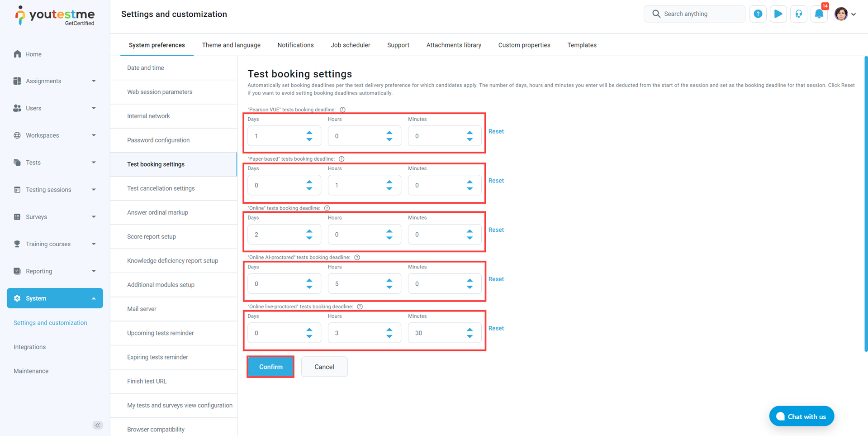
Task: Open the user profile dropdown
Action: tap(845, 14)
